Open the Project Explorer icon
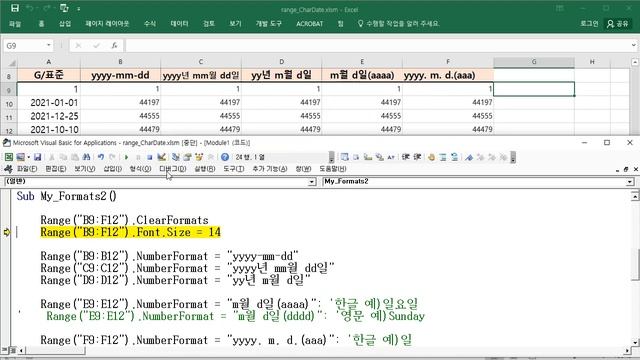Screen dimensions: 640x360 pos(176,157)
